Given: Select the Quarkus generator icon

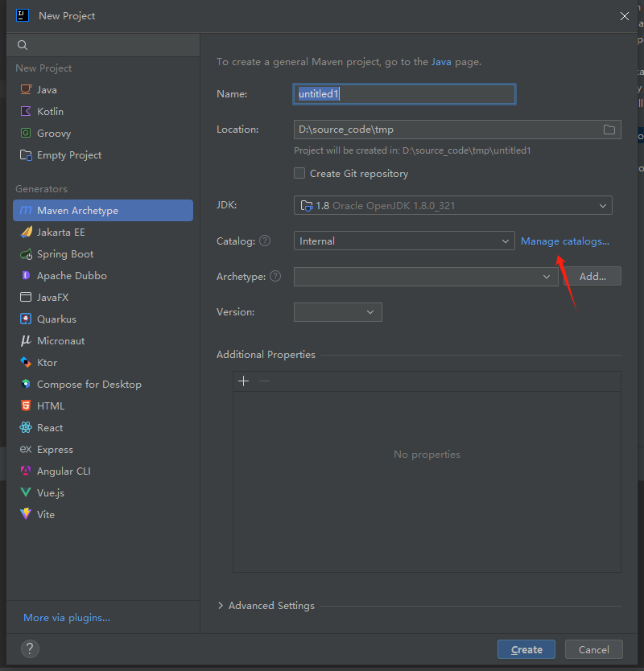Looking at the screenshot, I should pyautogui.click(x=26, y=319).
